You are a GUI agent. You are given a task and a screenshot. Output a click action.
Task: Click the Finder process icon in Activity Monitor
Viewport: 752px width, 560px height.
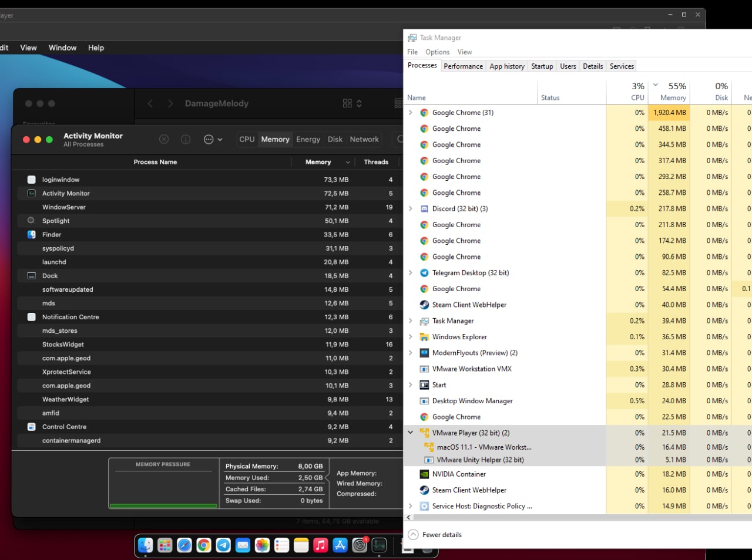[x=32, y=235]
